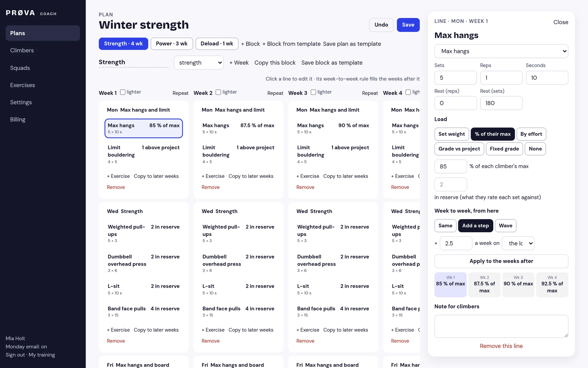Choose the Grade vs project load option

(459, 149)
